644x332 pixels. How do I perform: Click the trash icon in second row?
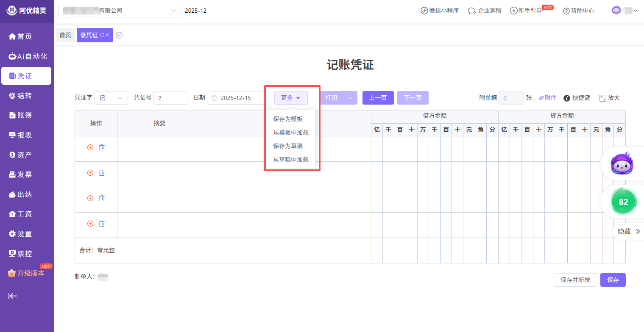(x=102, y=173)
